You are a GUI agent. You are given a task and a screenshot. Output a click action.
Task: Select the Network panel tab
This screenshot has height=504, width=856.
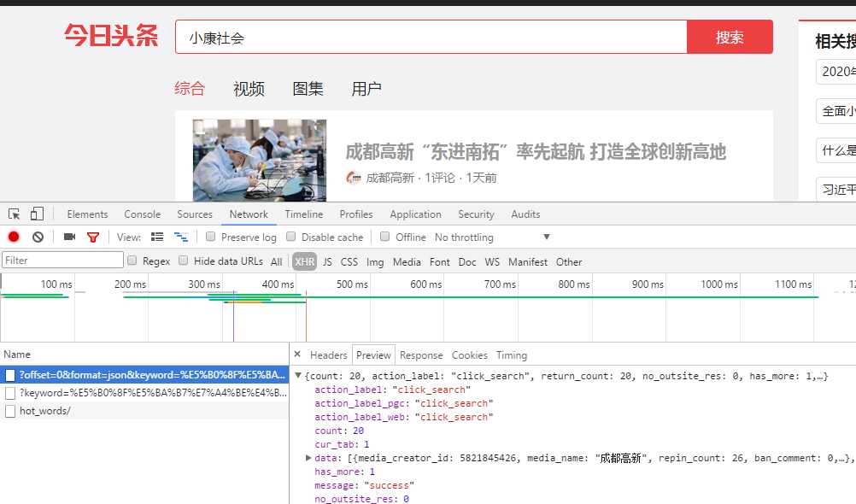(249, 214)
